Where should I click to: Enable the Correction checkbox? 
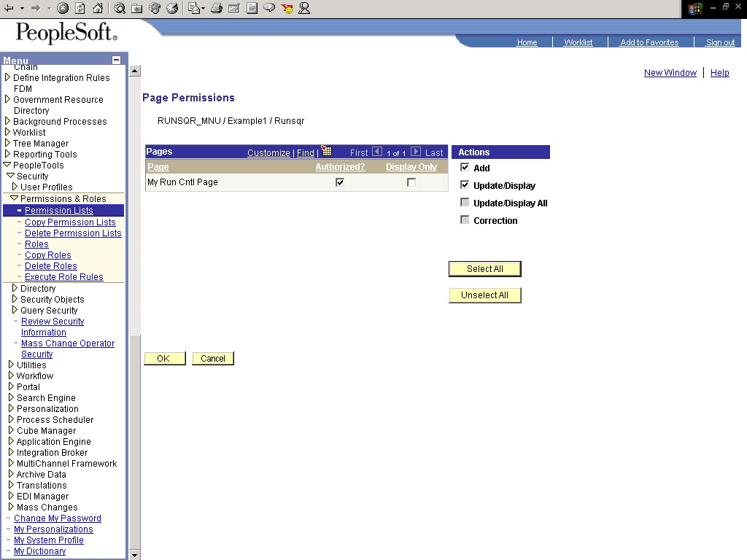465,219
